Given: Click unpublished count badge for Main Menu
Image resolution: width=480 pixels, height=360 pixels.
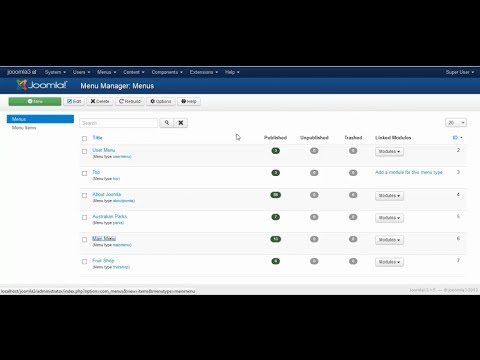Looking at the screenshot, I should pos(314,239).
